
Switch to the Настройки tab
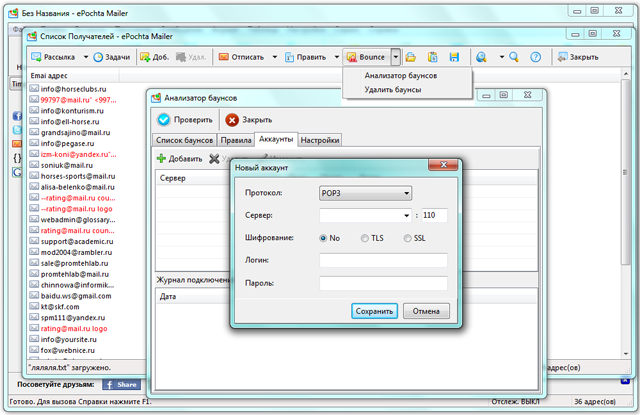pos(320,140)
